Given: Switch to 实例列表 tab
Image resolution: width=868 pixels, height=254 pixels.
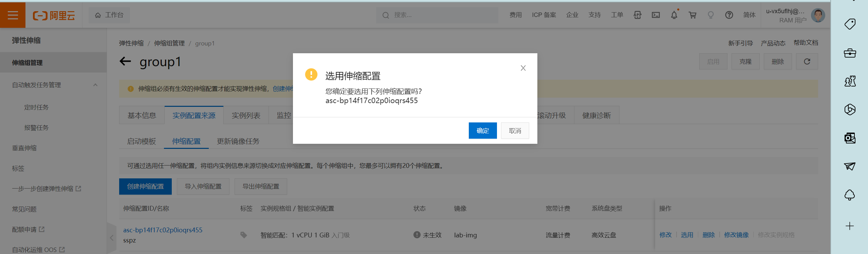Looking at the screenshot, I should 246,115.
